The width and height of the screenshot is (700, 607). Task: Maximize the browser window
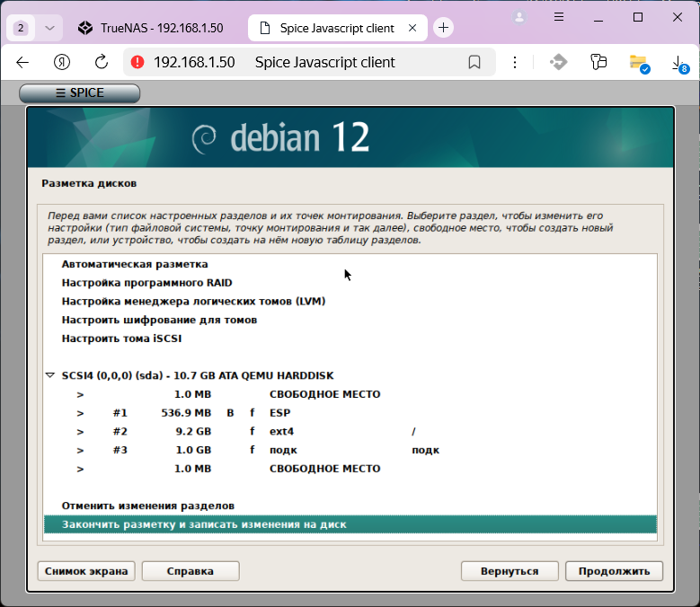coord(638,17)
